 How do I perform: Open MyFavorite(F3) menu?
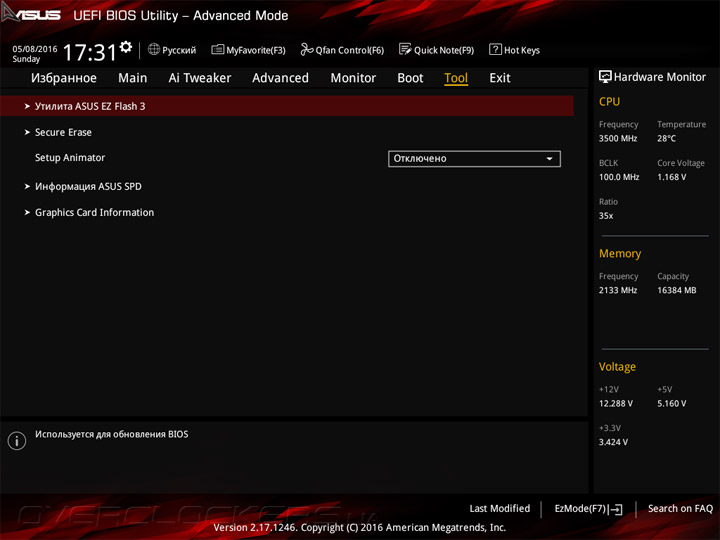tap(248, 50)
